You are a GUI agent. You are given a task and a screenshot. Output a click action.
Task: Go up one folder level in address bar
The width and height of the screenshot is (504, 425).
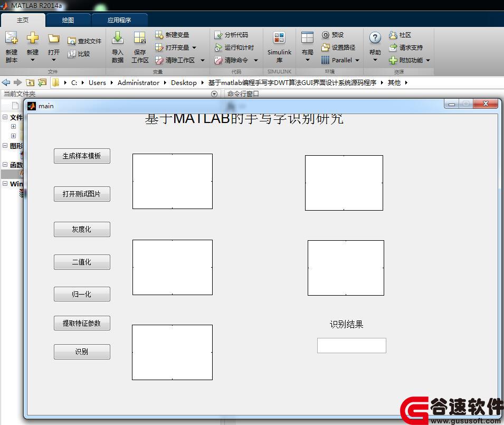point(30,82)
